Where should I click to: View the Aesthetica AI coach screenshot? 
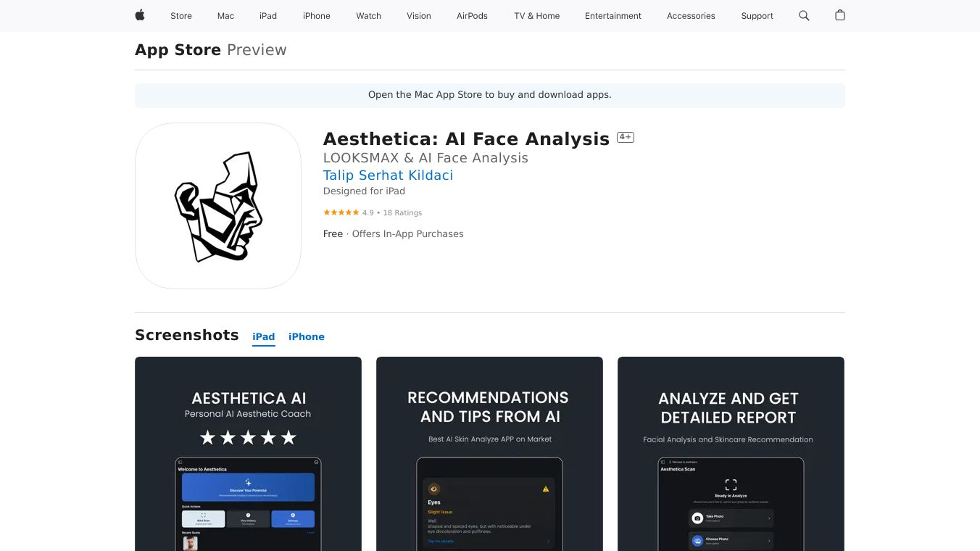(x=248, y=454)
